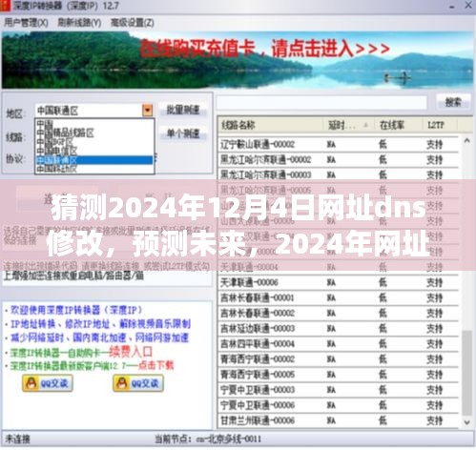Click the scroll down arrow of the line list
The height and width of the screenshot is (450, 476).
[x=466, y=422]
